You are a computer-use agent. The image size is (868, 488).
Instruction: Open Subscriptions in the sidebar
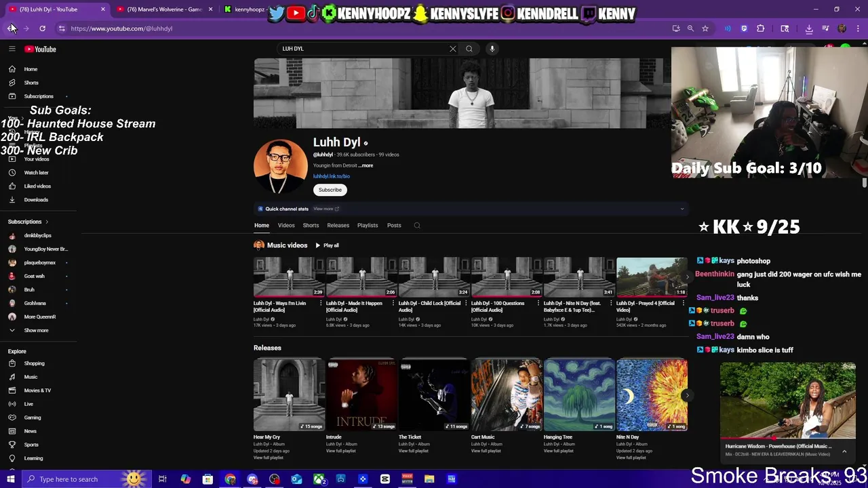(38, 96)
